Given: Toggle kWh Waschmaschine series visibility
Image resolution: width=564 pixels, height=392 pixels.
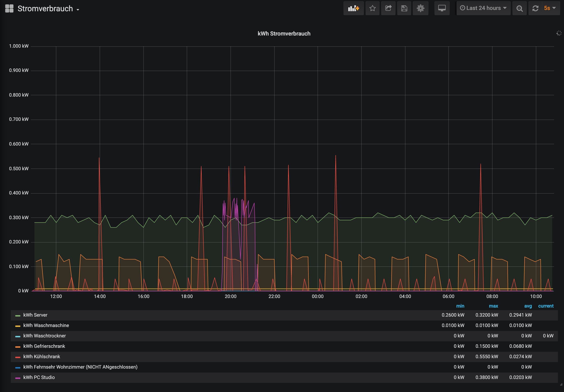Looking at the screenshot, I should point(46,326).
